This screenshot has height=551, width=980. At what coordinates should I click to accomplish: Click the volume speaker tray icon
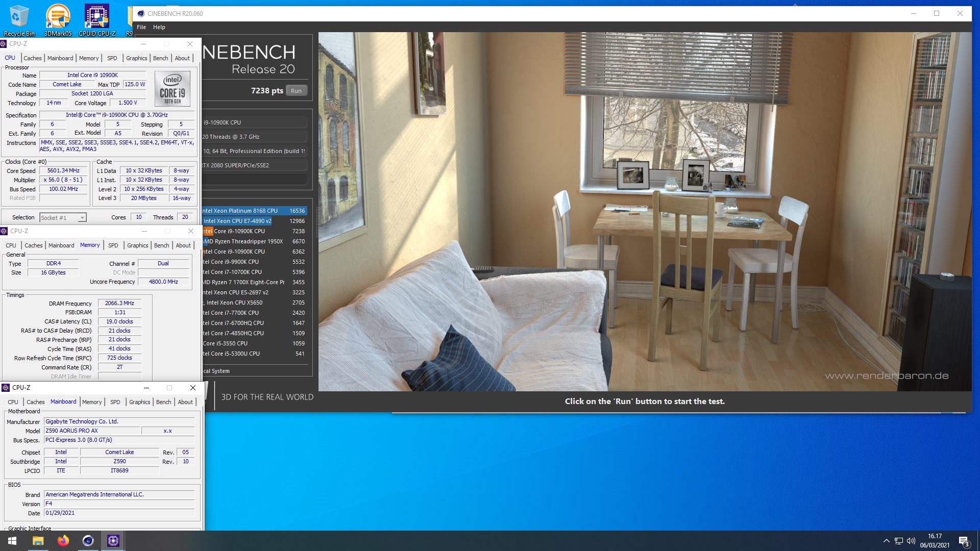point(911,541)
